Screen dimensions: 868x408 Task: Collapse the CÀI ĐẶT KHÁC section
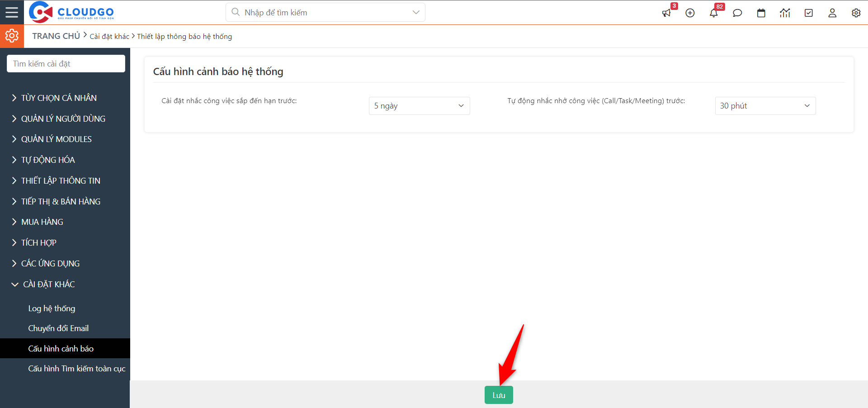[x=48, y=284]
